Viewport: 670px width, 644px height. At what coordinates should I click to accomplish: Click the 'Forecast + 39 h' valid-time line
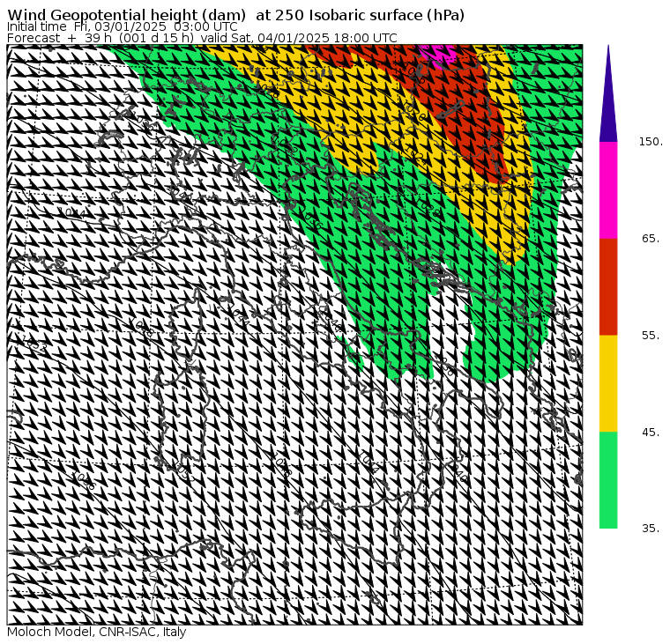pos(202,38)
